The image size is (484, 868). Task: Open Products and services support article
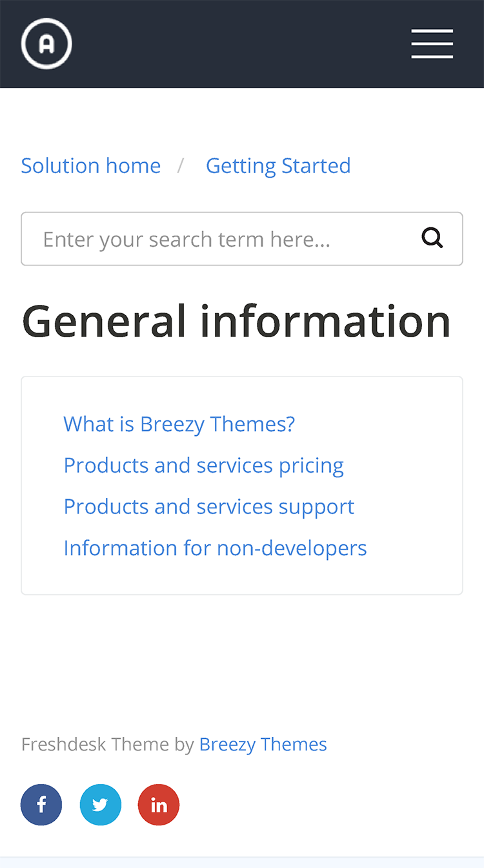pyautogui.click(x=209, y=506)
